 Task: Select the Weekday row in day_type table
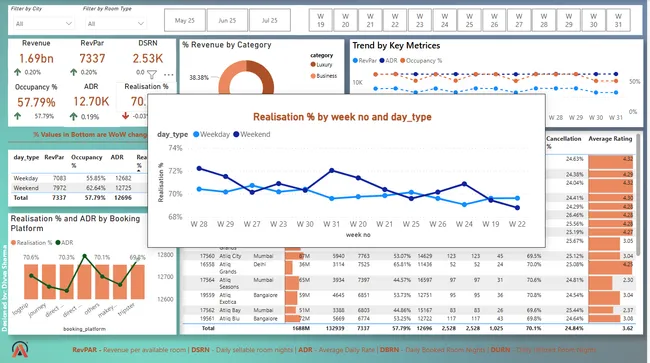coord(79,178)
